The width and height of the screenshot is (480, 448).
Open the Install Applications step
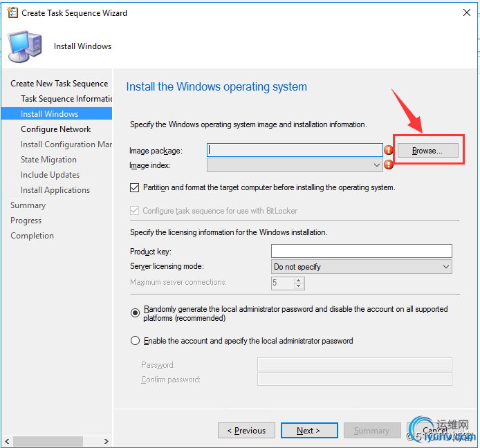tap(55, 190)
